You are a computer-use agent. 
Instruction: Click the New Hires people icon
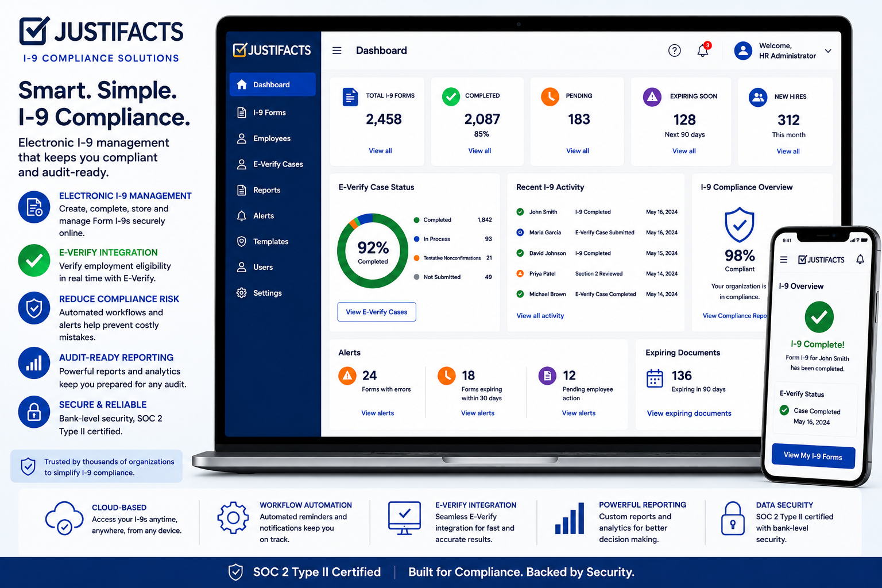click(x=758, y=97)
